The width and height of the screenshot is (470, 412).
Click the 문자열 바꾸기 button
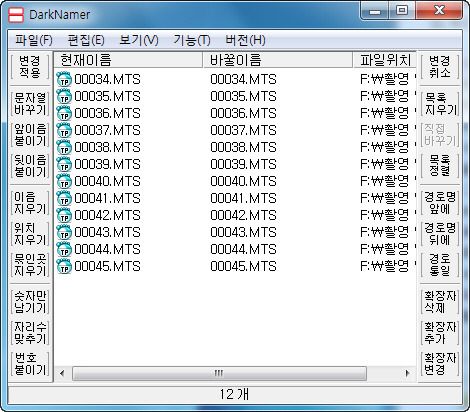[30, 104]
